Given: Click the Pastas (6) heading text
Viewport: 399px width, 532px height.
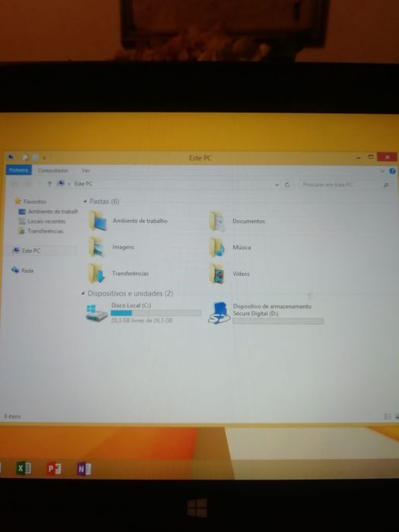Looking at the screenshot, I should point(105,201).
